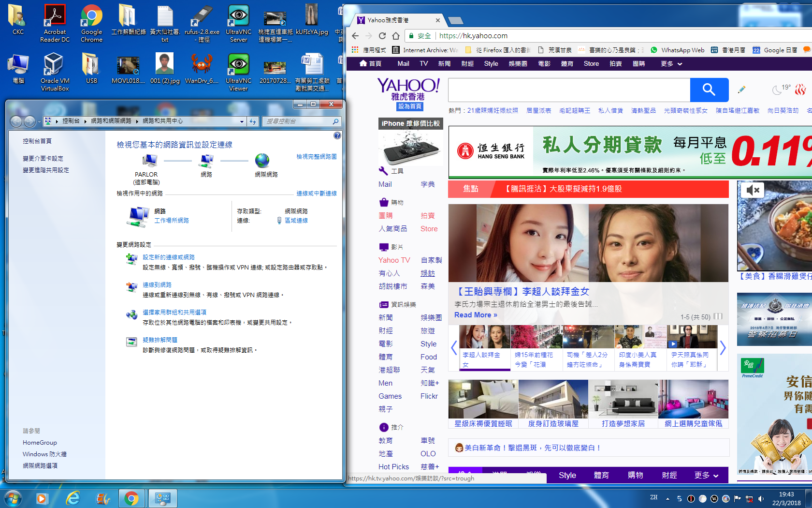Open the Mail tab in Yahoo nav

click(x=403, y=64)
